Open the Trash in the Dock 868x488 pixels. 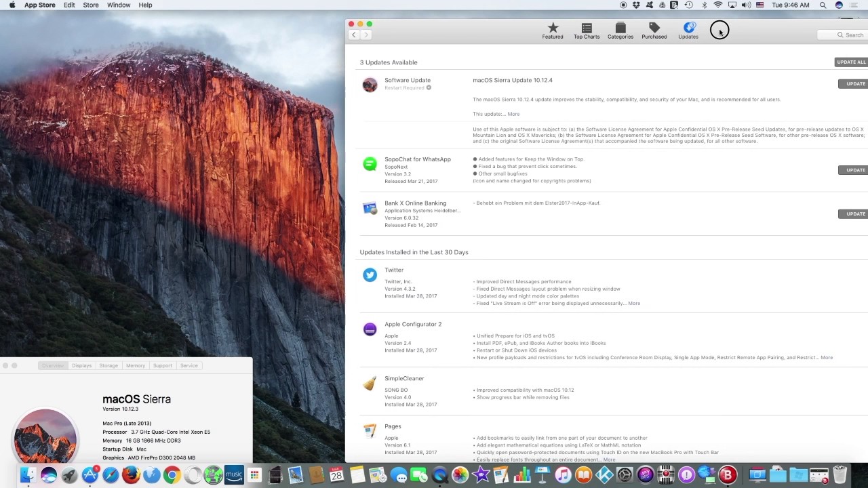(840, 474)
